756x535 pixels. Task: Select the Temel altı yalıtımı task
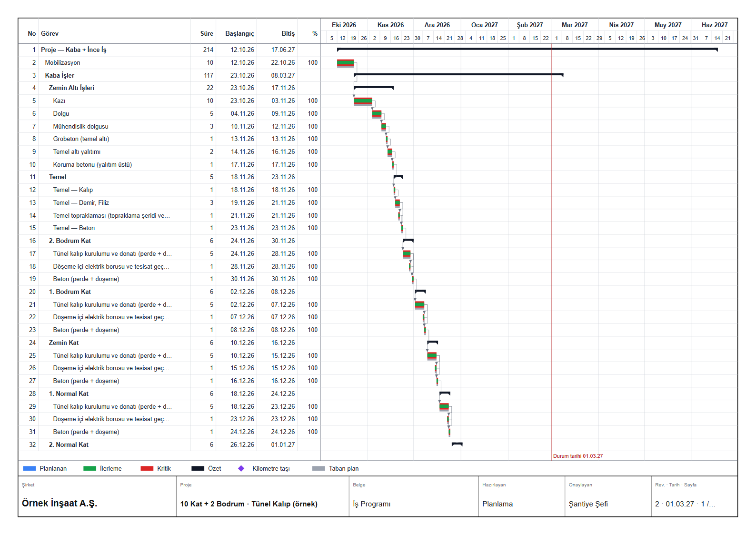point(169,151)
